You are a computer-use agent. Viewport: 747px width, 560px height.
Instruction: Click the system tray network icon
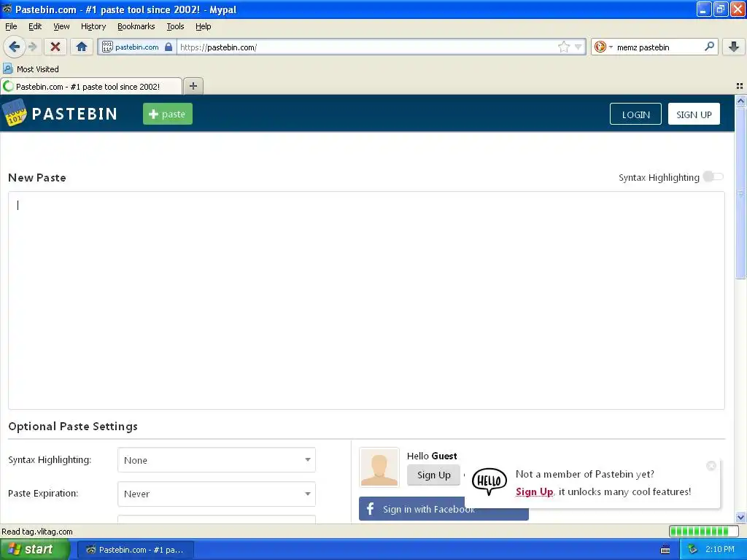coord(693,550)
